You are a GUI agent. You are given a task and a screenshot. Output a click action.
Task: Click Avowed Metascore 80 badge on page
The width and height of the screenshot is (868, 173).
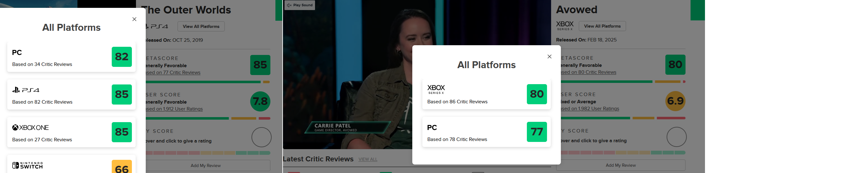[x=675, y=64]
